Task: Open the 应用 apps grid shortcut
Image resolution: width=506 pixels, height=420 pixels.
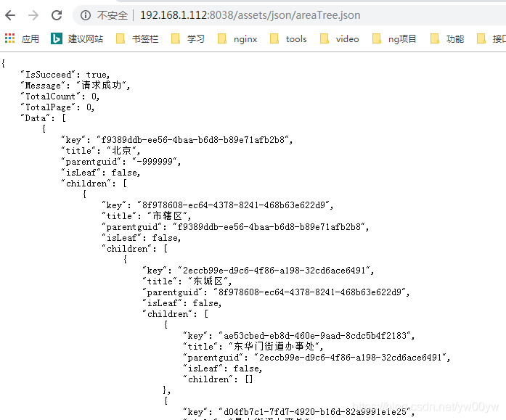Action: [22, 38]
